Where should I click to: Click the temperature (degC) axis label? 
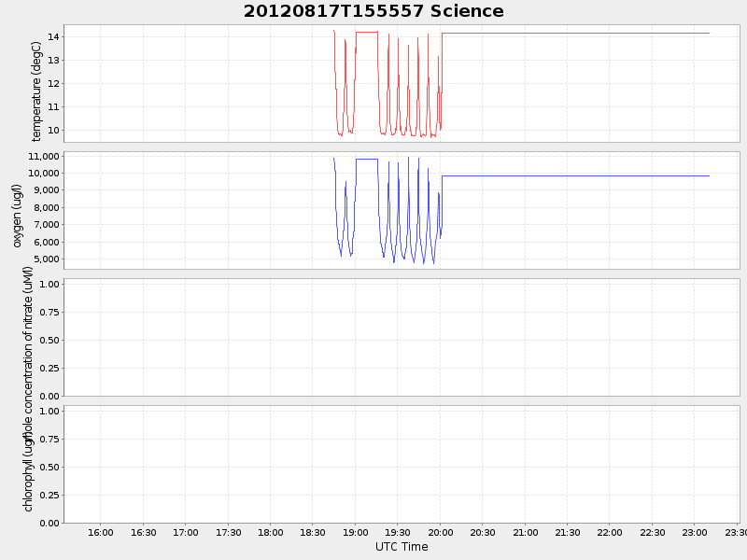coord(36,91)
